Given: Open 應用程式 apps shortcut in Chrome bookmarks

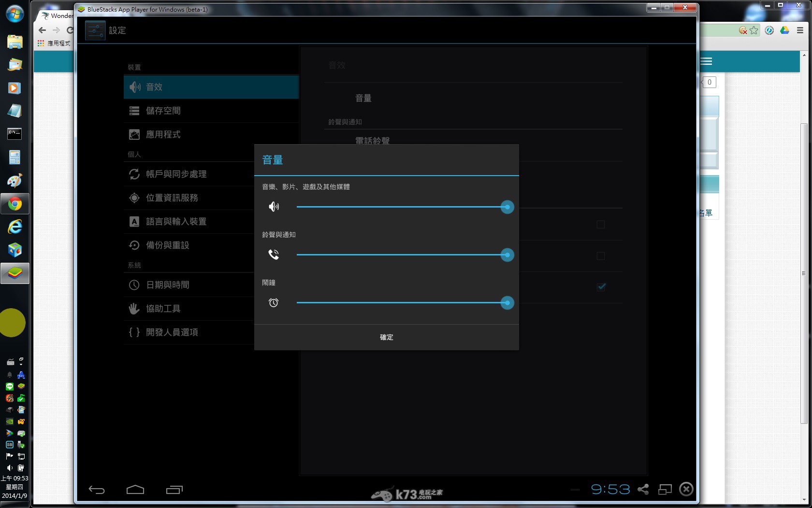Looking at the screenshot, I should click(x=54, y=43).
